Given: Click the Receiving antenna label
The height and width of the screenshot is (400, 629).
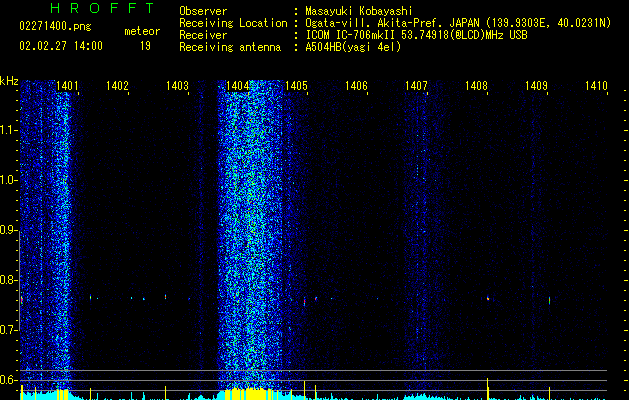Looking at the screenshot, I should pyautogui.click(x=230, y=47).
